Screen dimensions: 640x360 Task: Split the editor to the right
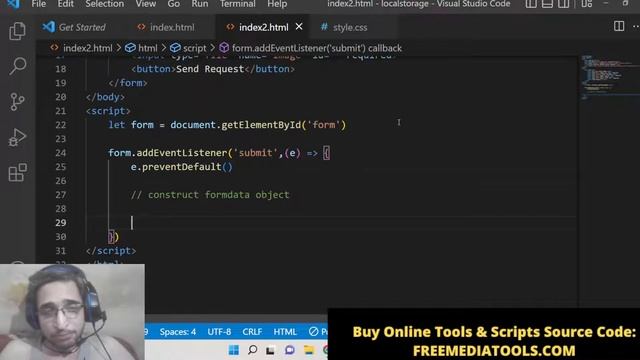[x=619, y=26]
